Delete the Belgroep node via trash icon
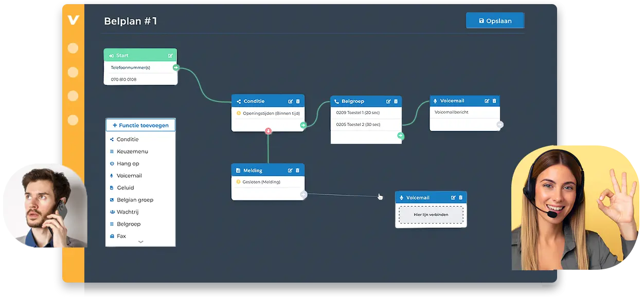This screenshot has height=297, width=644. click(396, 101)
